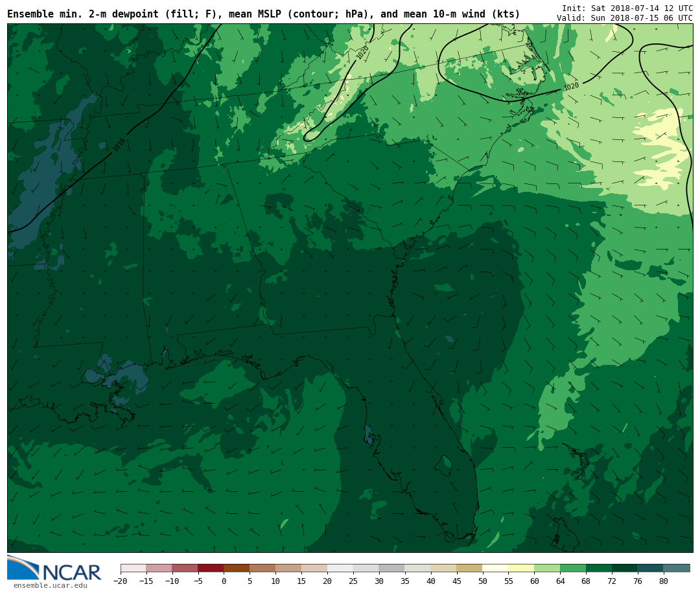Click the colorbar tick label 50
Image resolution: width=700 pixels, height=593 pixels.
pyautogui.click(x=482, y=581)
